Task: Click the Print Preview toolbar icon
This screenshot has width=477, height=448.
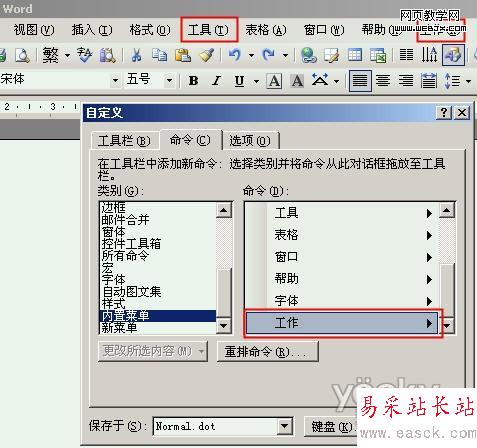Action: (x=22, y=55)
